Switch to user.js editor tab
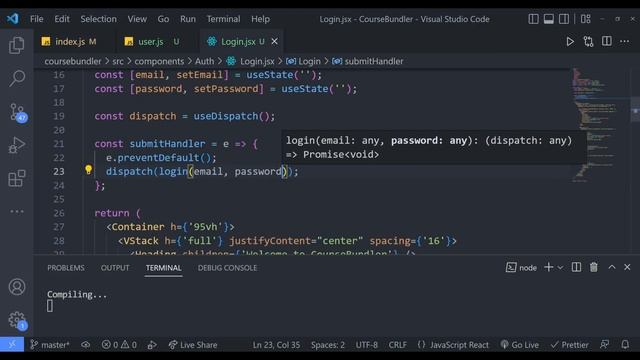The height and width of the screenshot is (360, 640). [x=157, y=42]
